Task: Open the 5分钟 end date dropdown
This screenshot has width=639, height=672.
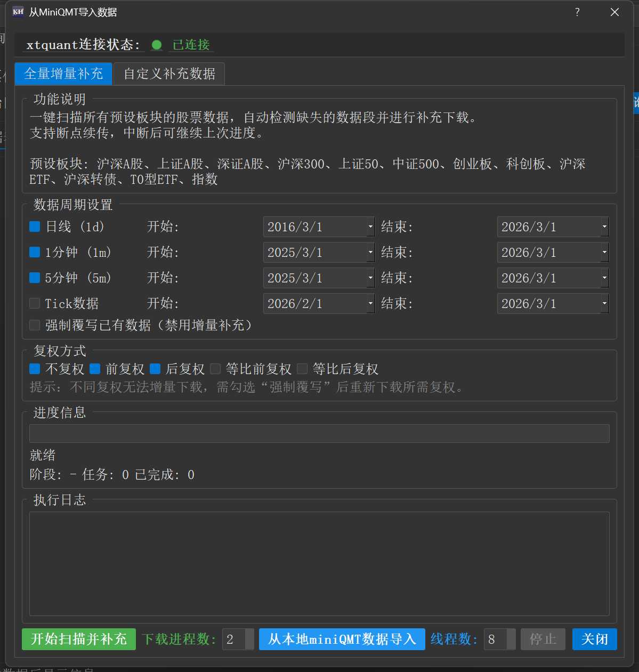Action: [x=604, y=278]
